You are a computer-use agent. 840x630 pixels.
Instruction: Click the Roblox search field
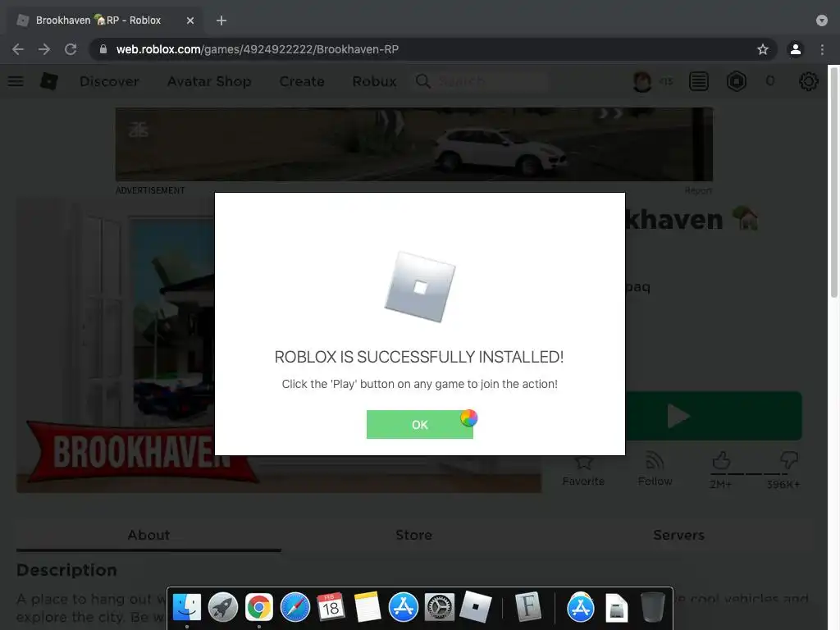482,81
